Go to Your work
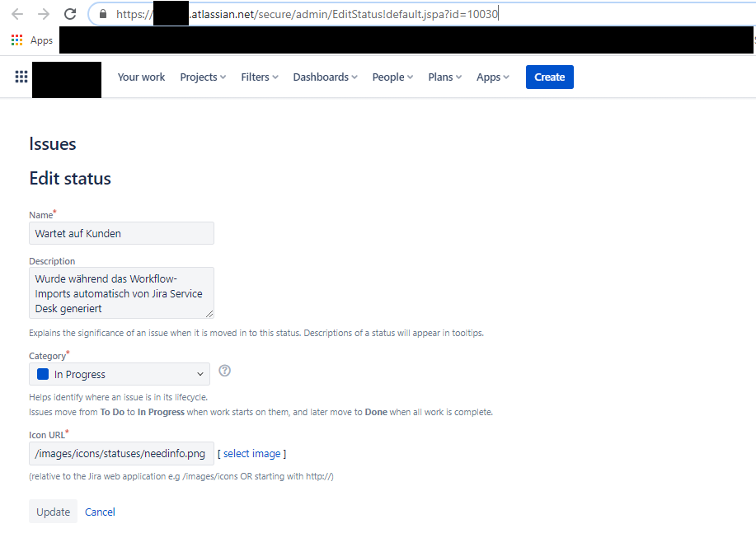 [x=141, y=77]
